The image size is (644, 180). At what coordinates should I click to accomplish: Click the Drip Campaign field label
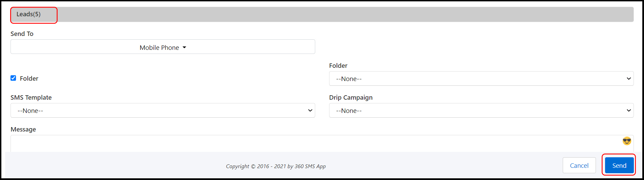pos(351,97)
